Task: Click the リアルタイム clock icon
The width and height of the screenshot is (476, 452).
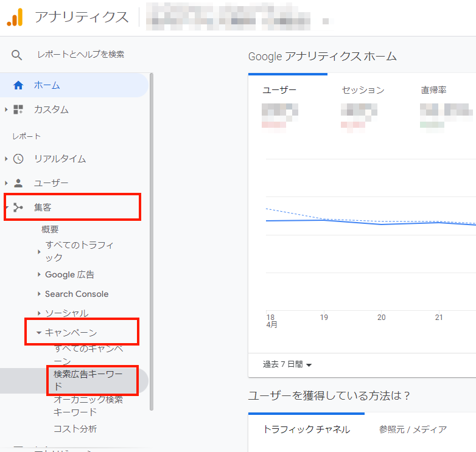Action: (x=18, y=159)
